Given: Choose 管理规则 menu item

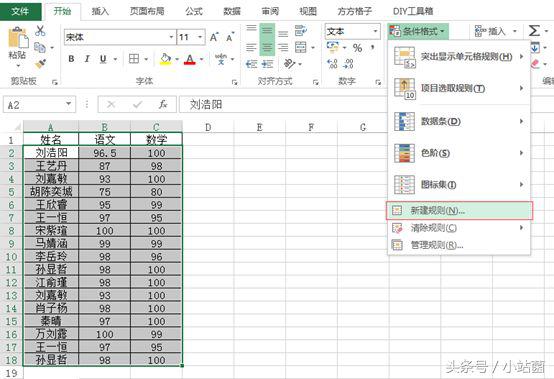Looking at the screenshot, I should 459,245.
